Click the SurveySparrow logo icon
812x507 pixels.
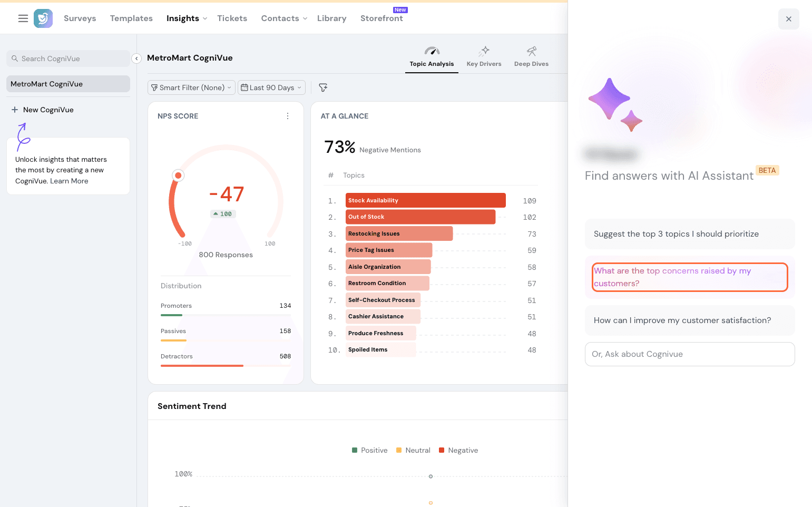[x=43, y=18]
